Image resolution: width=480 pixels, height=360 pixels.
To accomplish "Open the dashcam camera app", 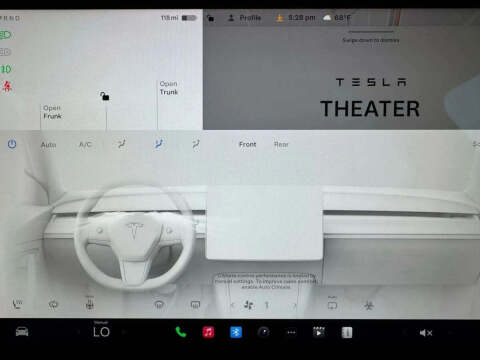I will pos(264,332).
